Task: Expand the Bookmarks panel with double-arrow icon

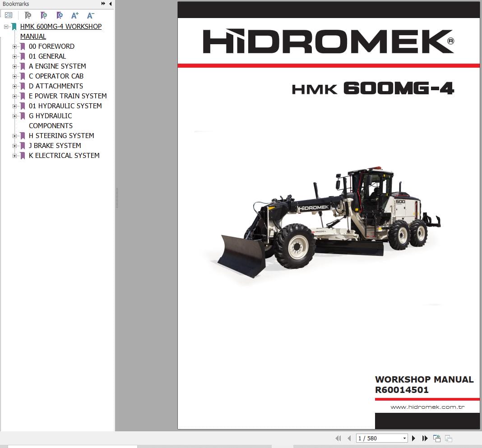Action: pos(103,4)
